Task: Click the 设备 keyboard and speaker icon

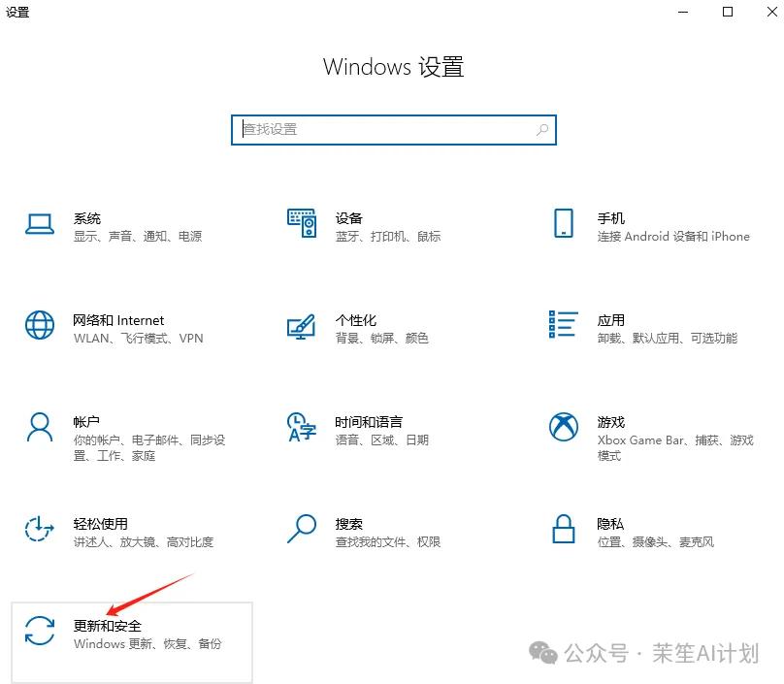Action: pos(302,223)
